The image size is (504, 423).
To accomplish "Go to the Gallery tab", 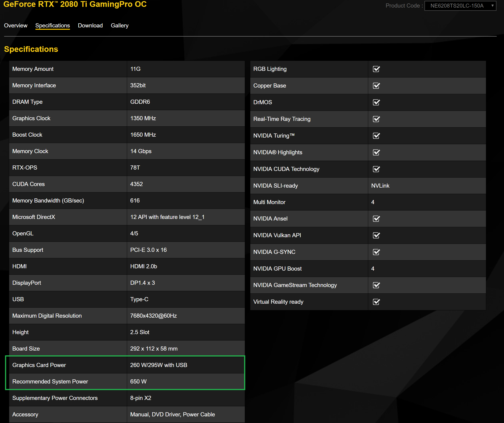I will (x=120, y=25).
